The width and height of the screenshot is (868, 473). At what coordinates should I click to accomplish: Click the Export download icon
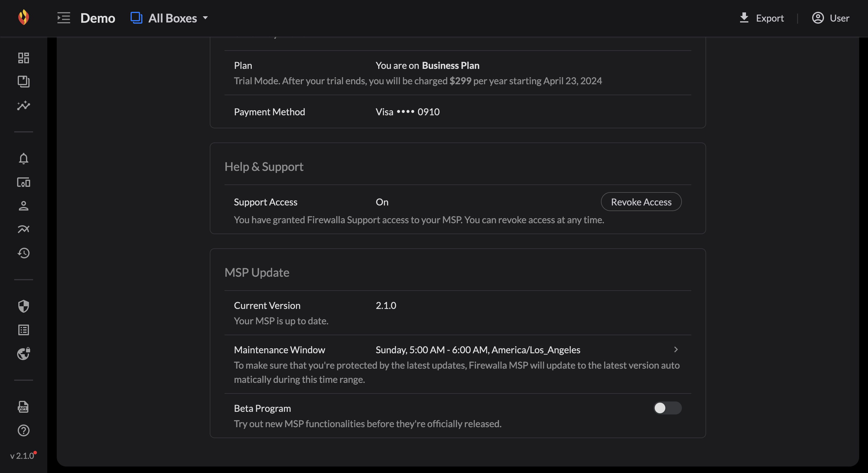(x=744, y=17)
